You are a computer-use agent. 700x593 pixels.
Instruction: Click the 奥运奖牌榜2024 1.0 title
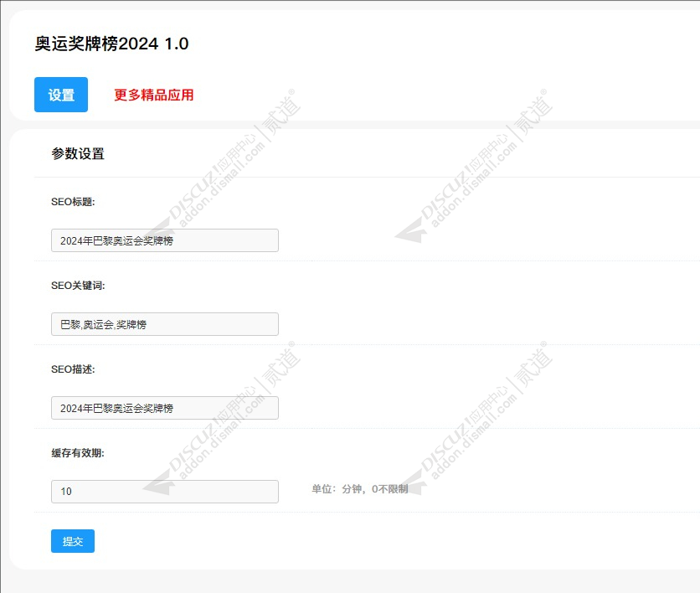[111, 44]
